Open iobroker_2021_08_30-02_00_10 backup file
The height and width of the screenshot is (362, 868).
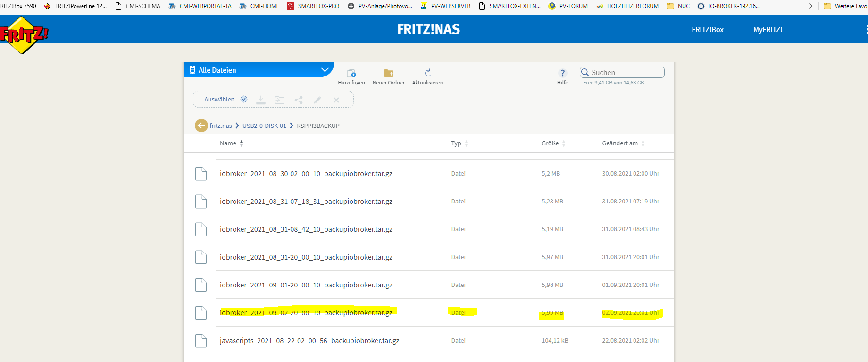point(306,174)
